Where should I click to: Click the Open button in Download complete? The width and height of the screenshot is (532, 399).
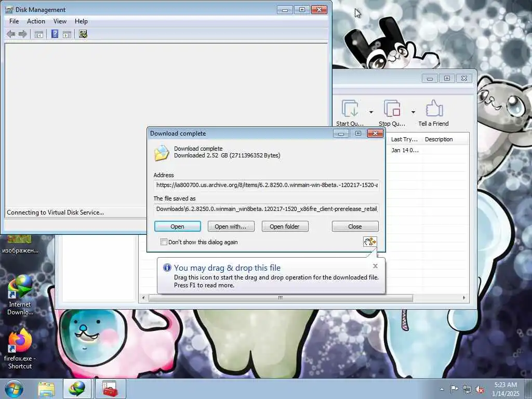pyautogui.click(x=178, y=227)
